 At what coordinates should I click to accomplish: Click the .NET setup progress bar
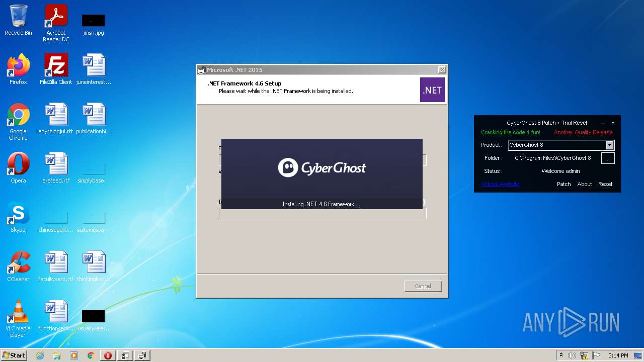323,214
